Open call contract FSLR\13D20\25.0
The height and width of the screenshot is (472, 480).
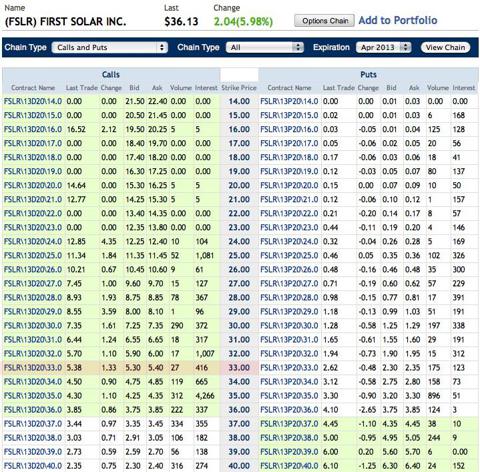(33, 256)
